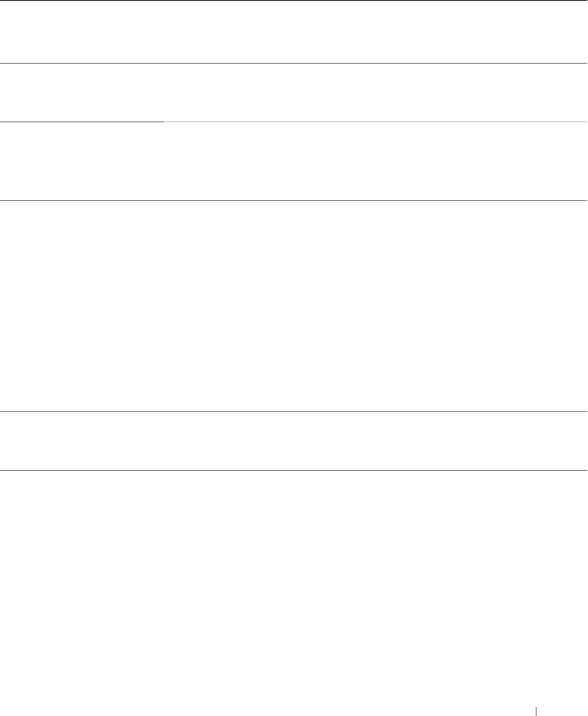Viewport: 588px width, 716px height.
Task: Click the narrow blank fifth row
Action: [x=294, y=441]
